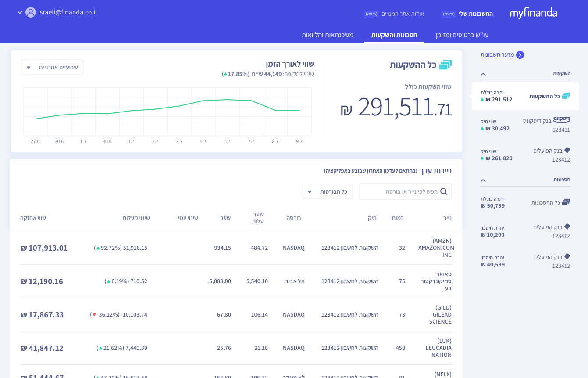Select בנק דיסקונט account 123411

[525, 125]
